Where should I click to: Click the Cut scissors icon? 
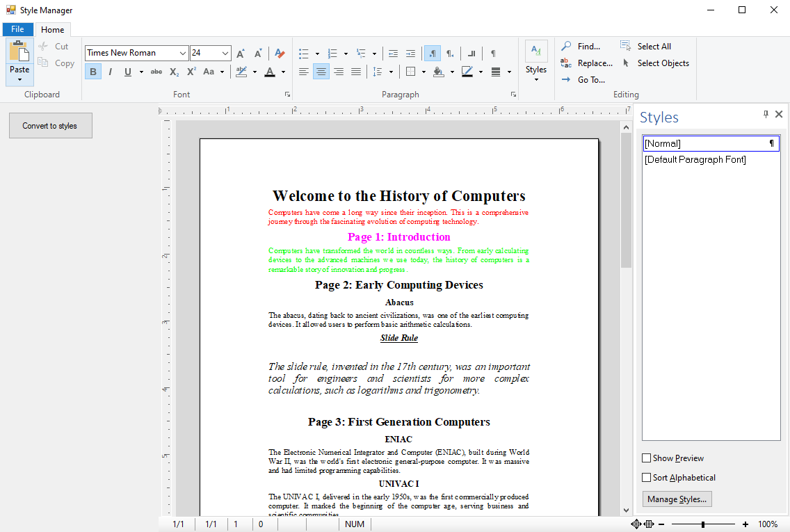[x=43, y=47]
